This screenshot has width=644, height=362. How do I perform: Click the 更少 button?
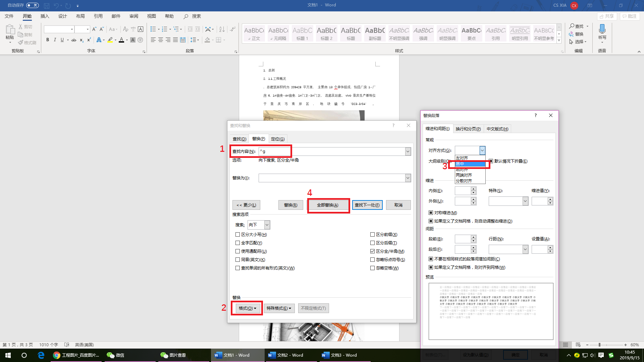[246, 205]
